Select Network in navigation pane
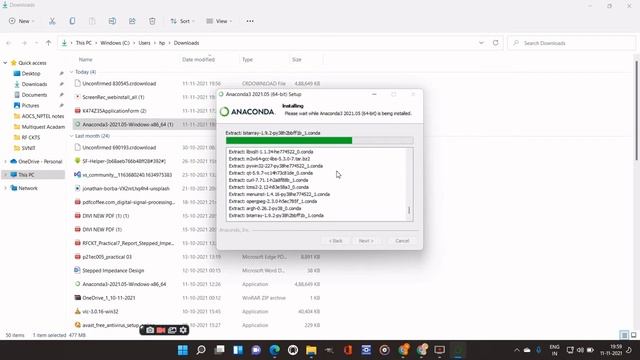Image resolution: width=640 pixels, height=360 pixels. tap(28, 188)
